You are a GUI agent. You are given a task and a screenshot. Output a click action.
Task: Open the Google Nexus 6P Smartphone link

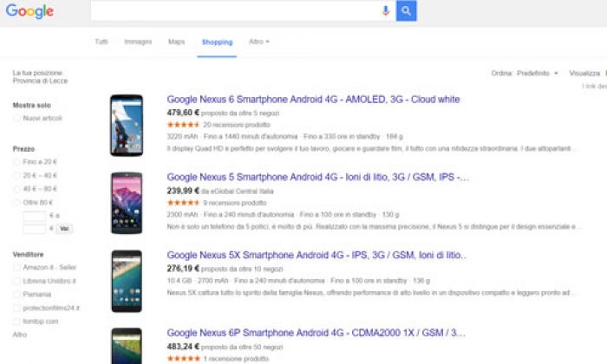tap(316, 333)
